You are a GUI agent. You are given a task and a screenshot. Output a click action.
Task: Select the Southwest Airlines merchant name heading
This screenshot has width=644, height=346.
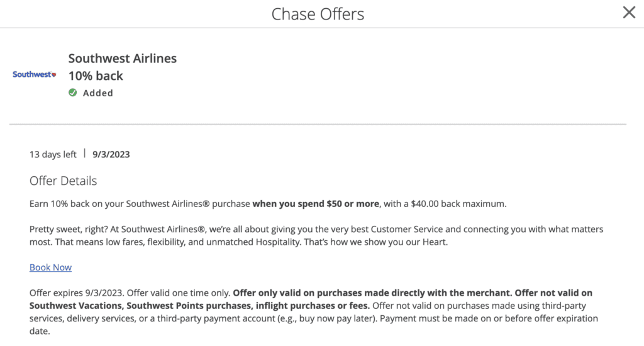[x=122, y=59]
